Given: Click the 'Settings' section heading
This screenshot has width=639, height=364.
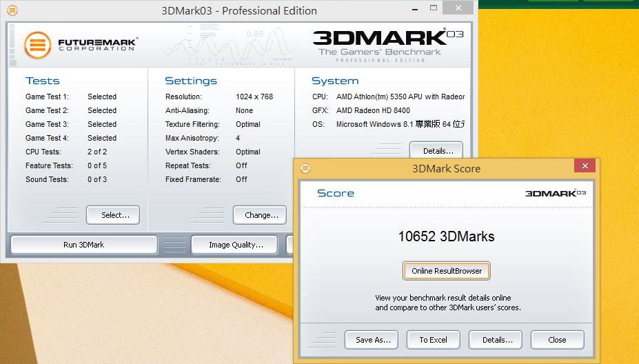Looking at the screenshot, I should tap(191, 81).
